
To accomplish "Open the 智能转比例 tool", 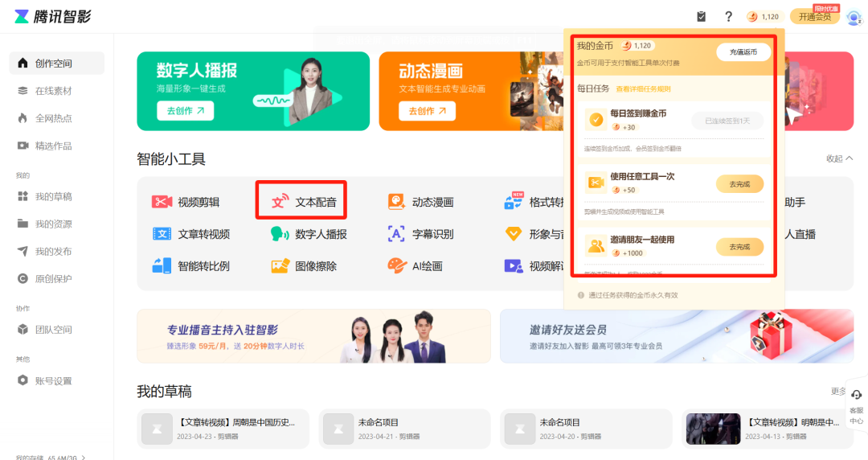I will [191, 266].
